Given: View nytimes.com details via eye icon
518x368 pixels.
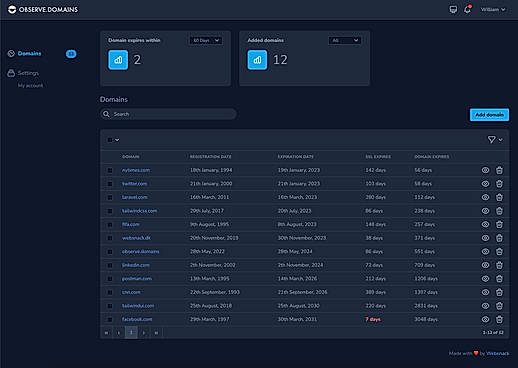Looking at the screenshot, I should point(485,170).
